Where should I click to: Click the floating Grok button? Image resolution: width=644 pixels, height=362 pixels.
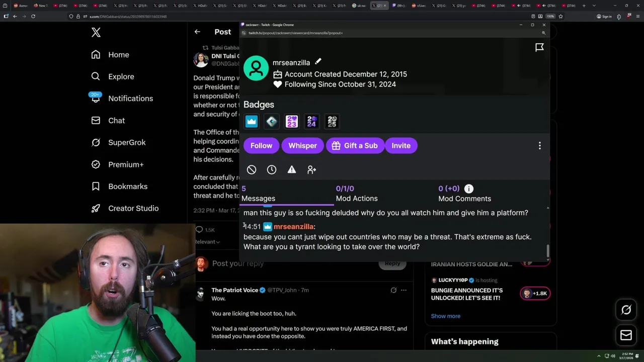(x=626, y=310)
